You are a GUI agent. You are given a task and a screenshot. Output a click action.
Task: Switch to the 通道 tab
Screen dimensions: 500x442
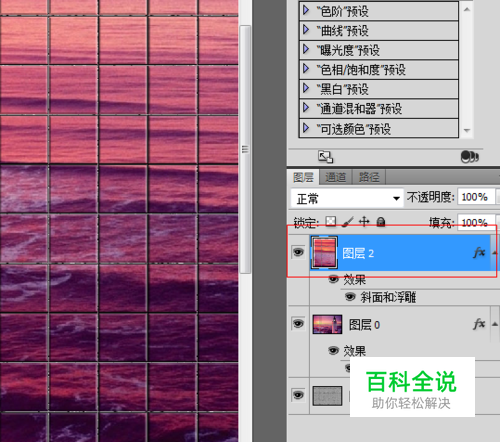pyautogui.click(x=335, y=177)
